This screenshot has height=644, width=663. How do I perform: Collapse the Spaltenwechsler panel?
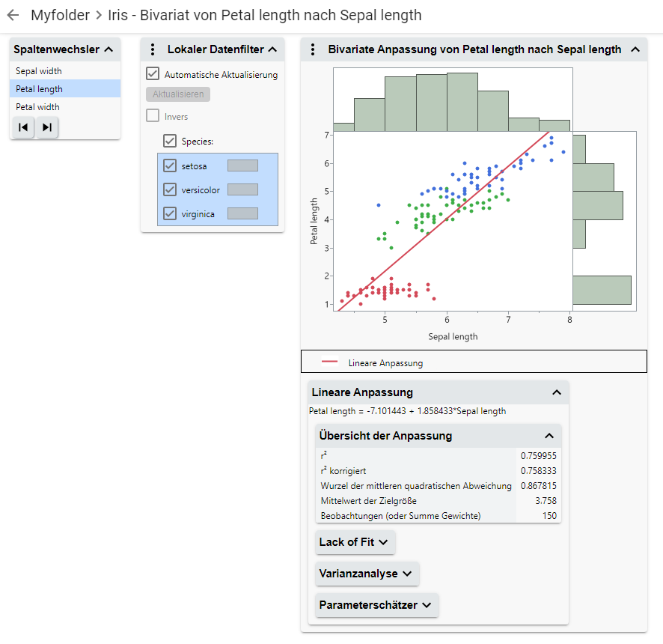(109, 49)
